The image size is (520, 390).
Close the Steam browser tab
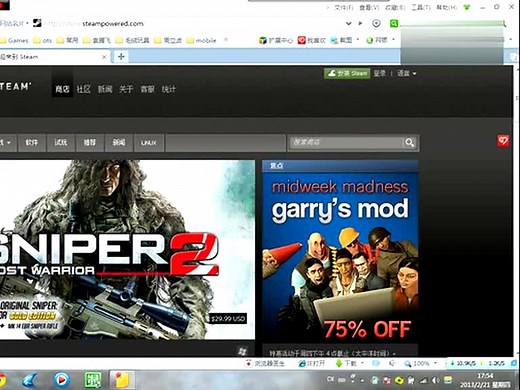click(104, 57)
